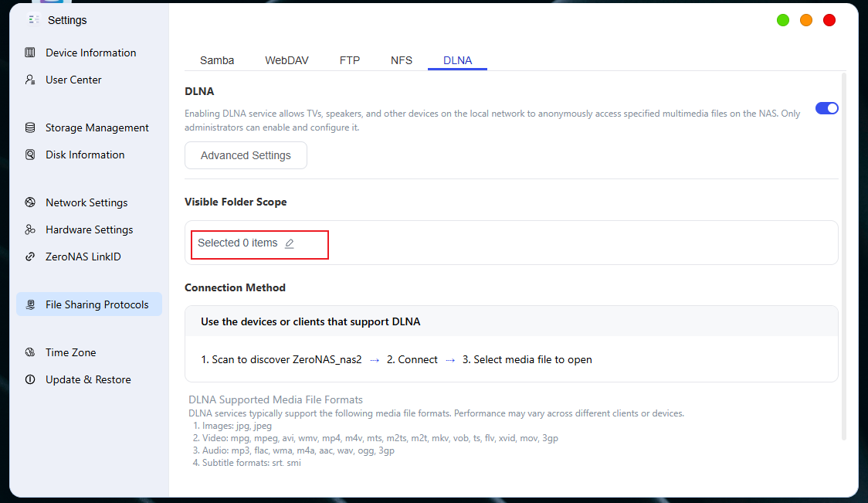Click the File Sharing Protocols icon
The height and width of the screenshot is (503, 868).
[30, 304]
